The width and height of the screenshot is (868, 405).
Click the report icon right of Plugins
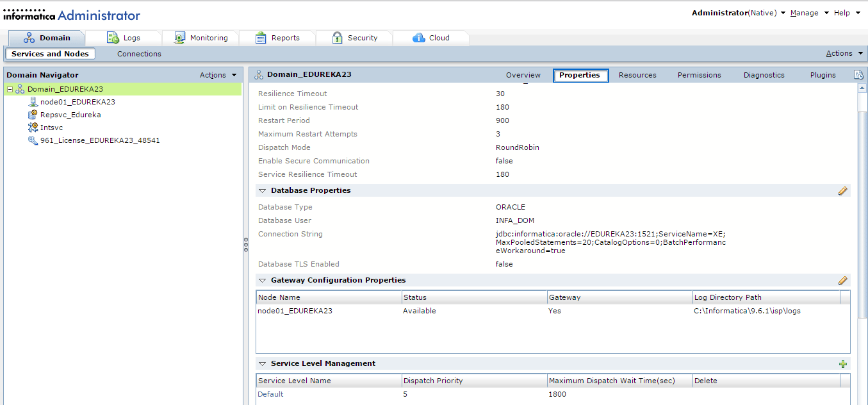click(858, 75)
